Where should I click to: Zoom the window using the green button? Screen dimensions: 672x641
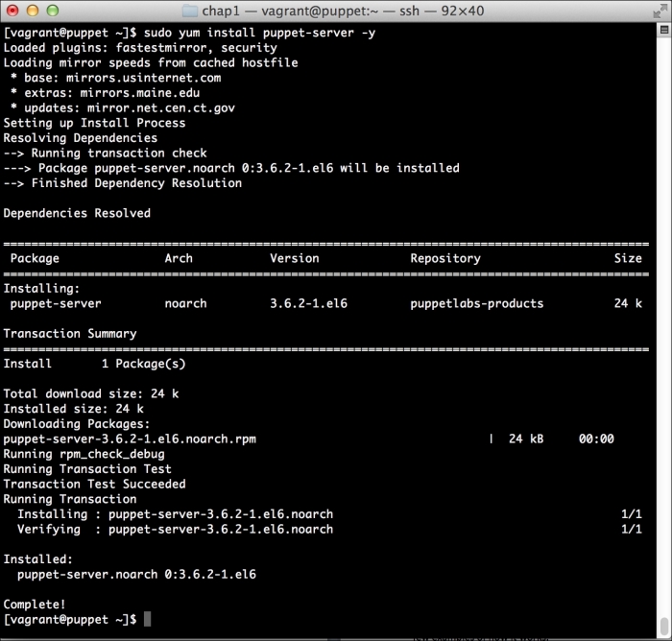(50, 11)
